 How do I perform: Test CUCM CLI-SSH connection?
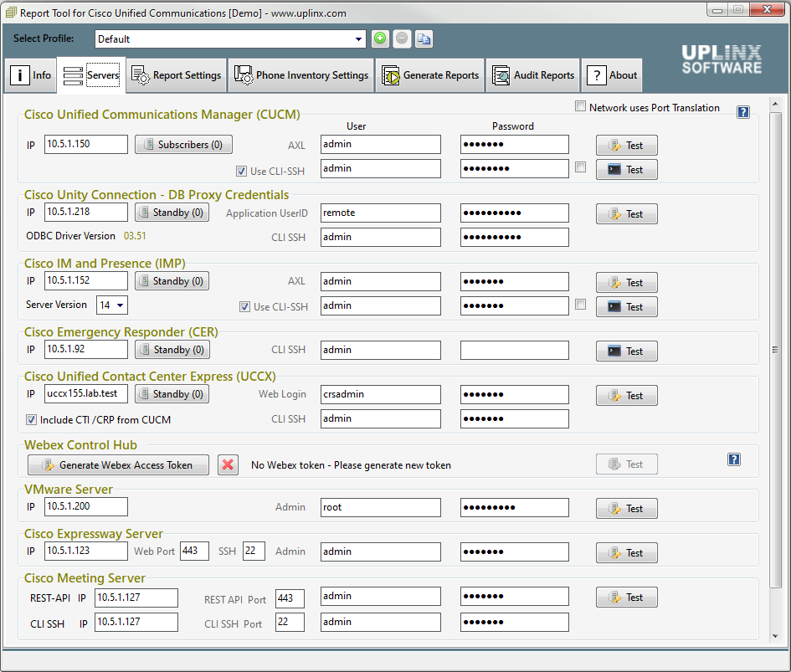tap(627, 170)
